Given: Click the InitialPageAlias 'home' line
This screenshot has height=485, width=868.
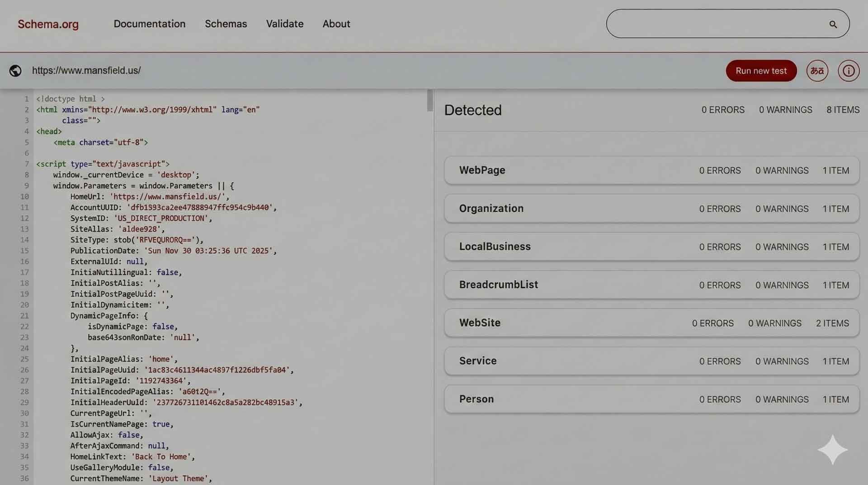Looking at the screenshot, I should (124, 359).
